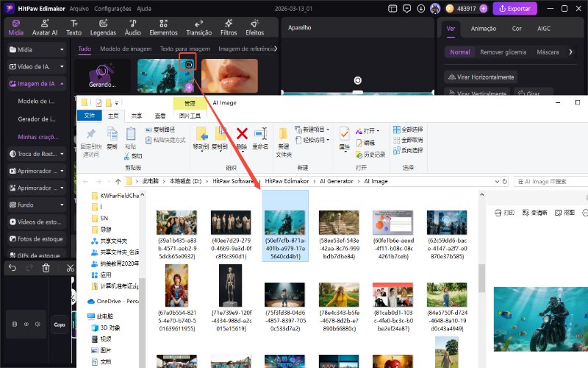
Task: Click the red delete X in Explorer ribbon
Action: tap(242, 133)
